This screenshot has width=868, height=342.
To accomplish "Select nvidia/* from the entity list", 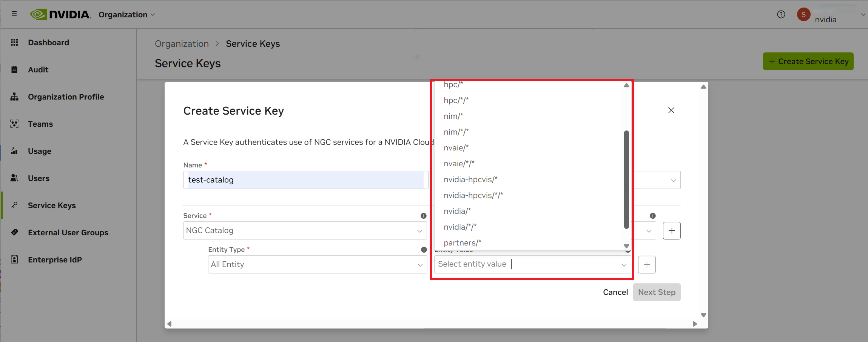I will click(457, 211).
